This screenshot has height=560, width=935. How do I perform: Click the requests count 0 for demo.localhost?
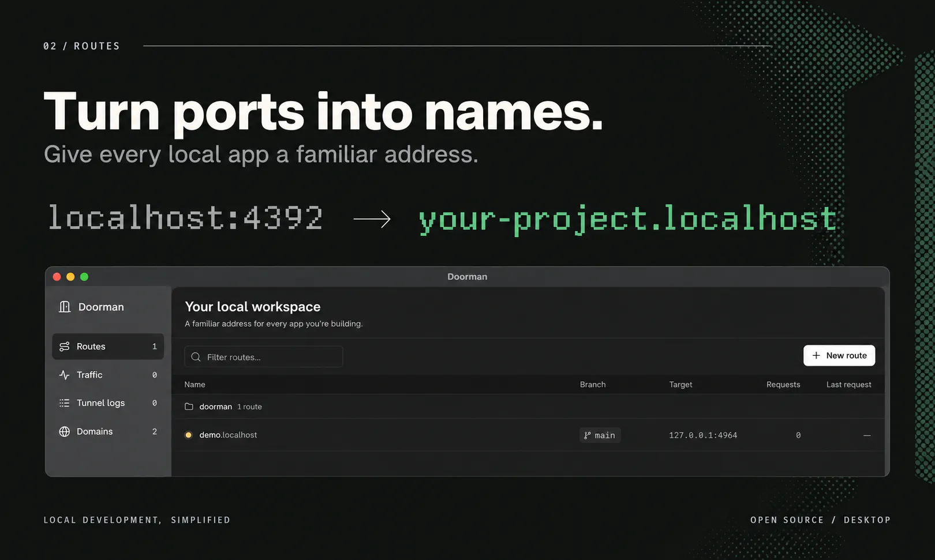(798, 435)
